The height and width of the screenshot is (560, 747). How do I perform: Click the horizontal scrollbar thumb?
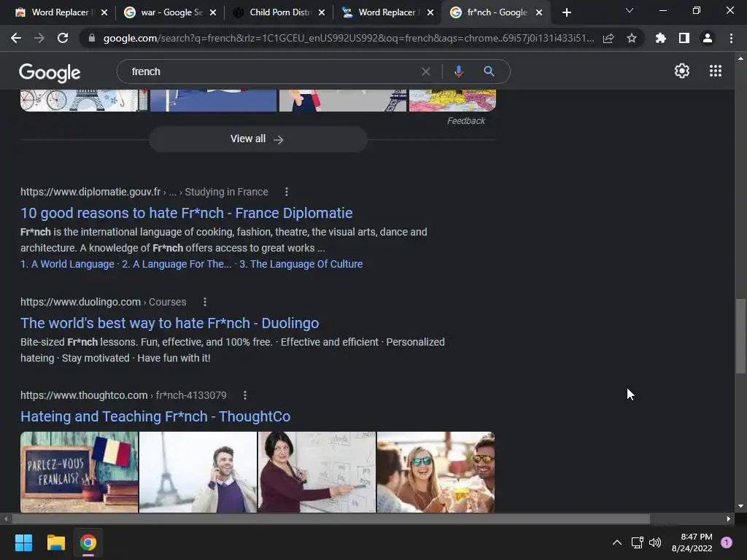(x=330, y=518)
